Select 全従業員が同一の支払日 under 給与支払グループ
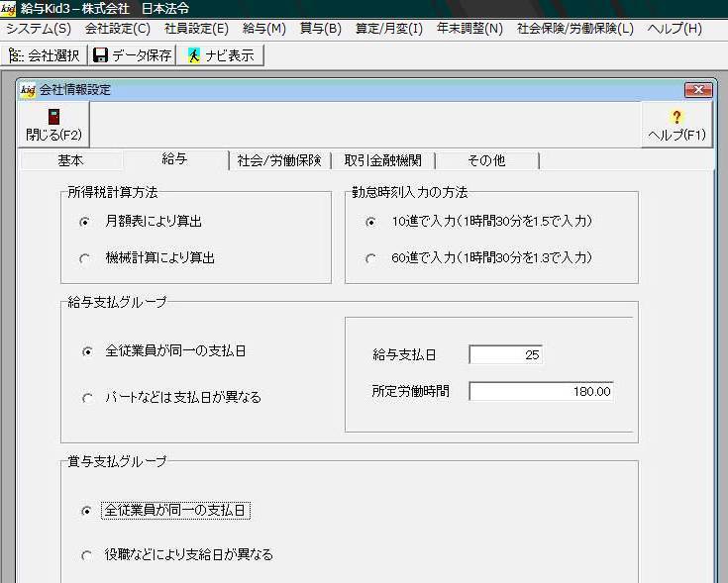728x583 pixels. (x=163, y=351)
